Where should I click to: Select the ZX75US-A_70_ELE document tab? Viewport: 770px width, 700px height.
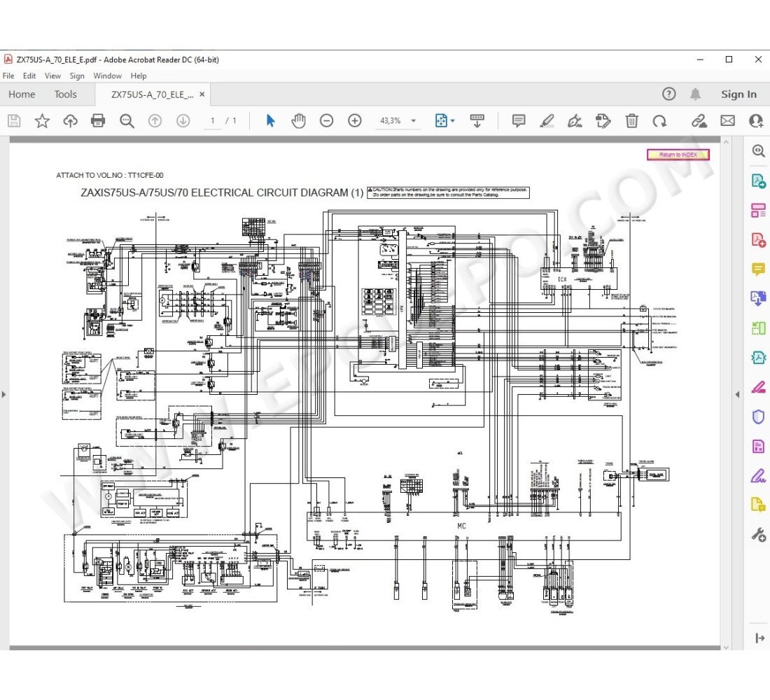point(152,94)
